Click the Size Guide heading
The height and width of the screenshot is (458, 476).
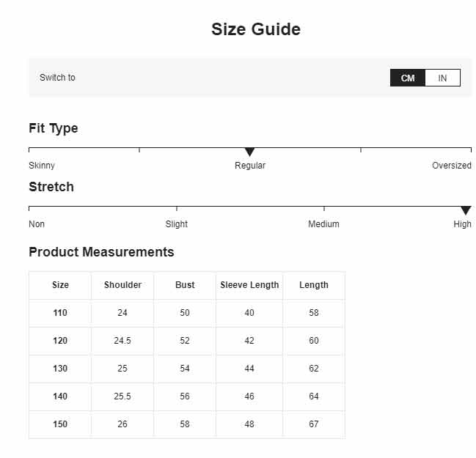tap(256, 29)
